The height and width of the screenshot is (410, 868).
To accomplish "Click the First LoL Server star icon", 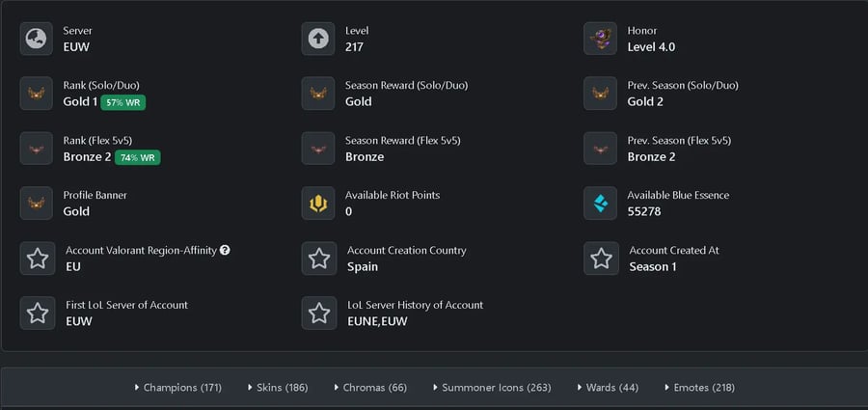I will point(37,313).
